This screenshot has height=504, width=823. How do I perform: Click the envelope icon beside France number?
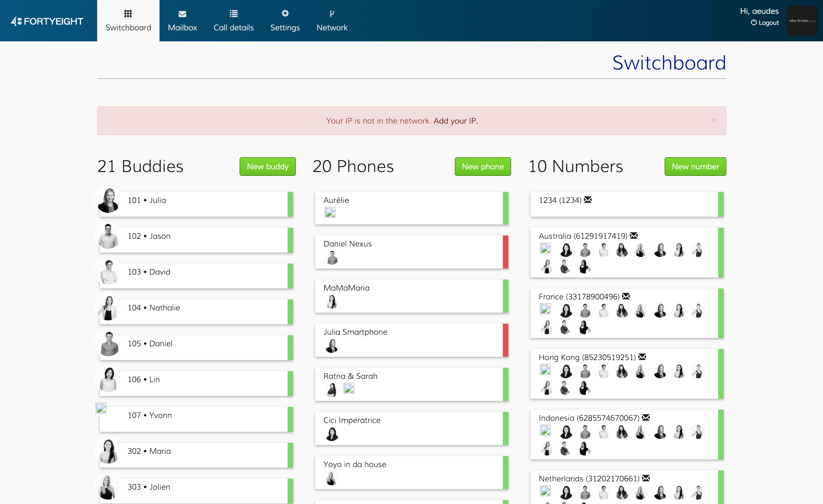[x=626, y=296]
